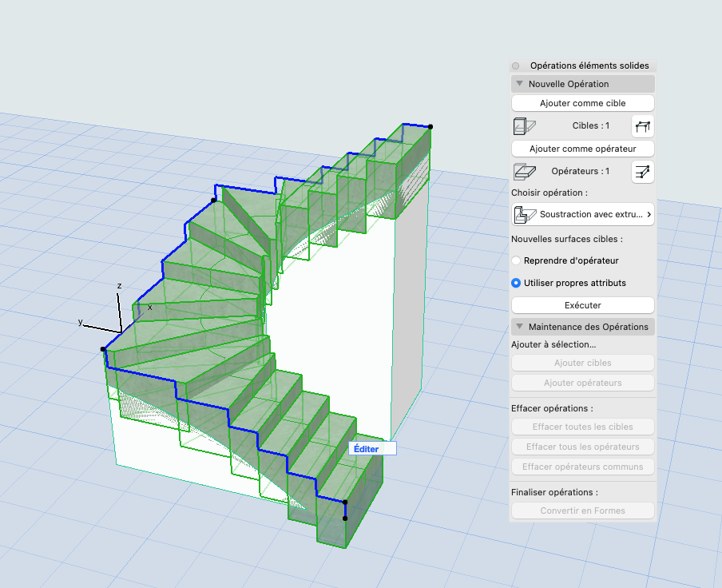Image resolution: width=722 pixels, height=588 pixels.
Task: Click the select operators button next to Opérateurs
Action: (x=643, y=171)
